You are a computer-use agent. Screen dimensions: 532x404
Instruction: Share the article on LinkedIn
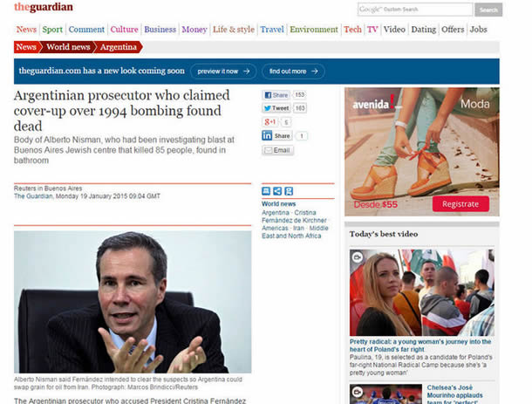point(276,136)
